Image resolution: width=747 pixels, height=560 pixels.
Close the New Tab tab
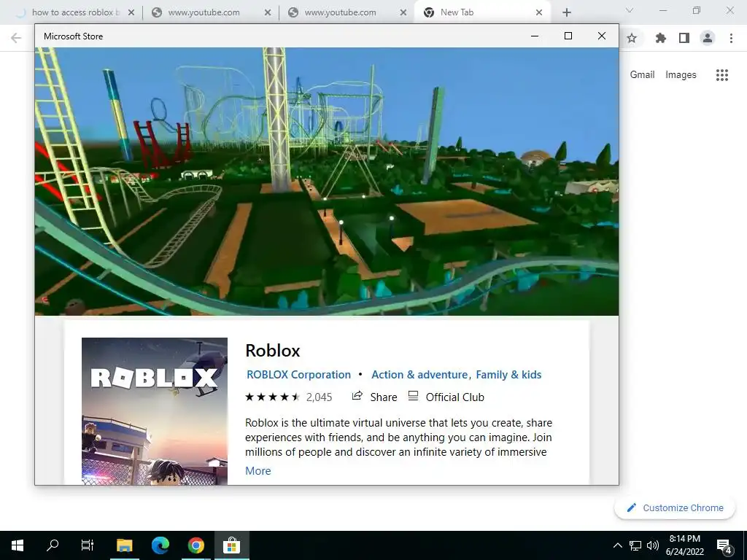539,12
